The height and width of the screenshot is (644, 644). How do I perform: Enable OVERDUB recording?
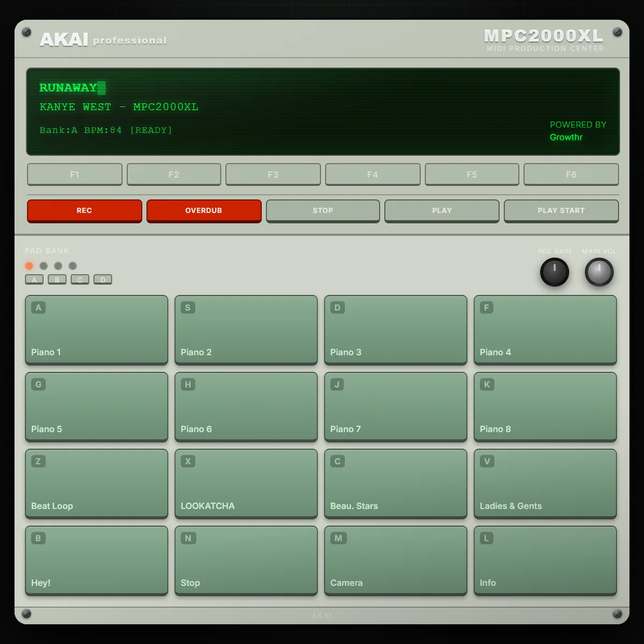click(204, 210)
